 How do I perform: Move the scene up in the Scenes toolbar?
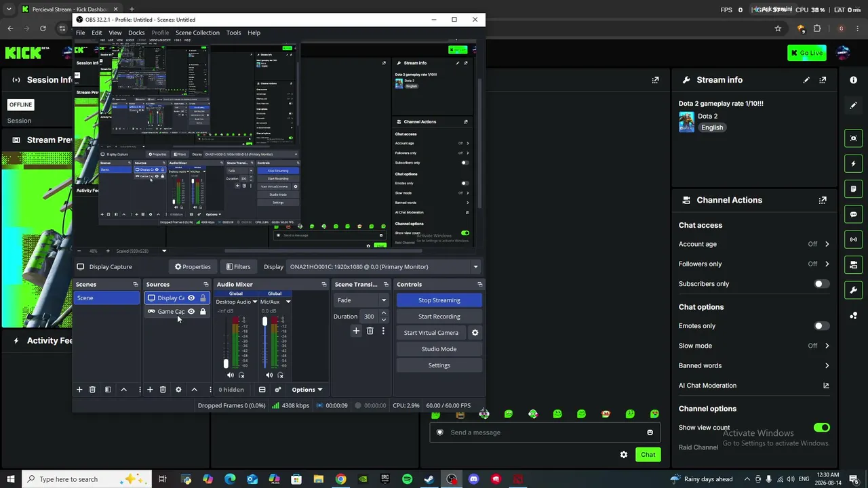[x=123, y=390]
